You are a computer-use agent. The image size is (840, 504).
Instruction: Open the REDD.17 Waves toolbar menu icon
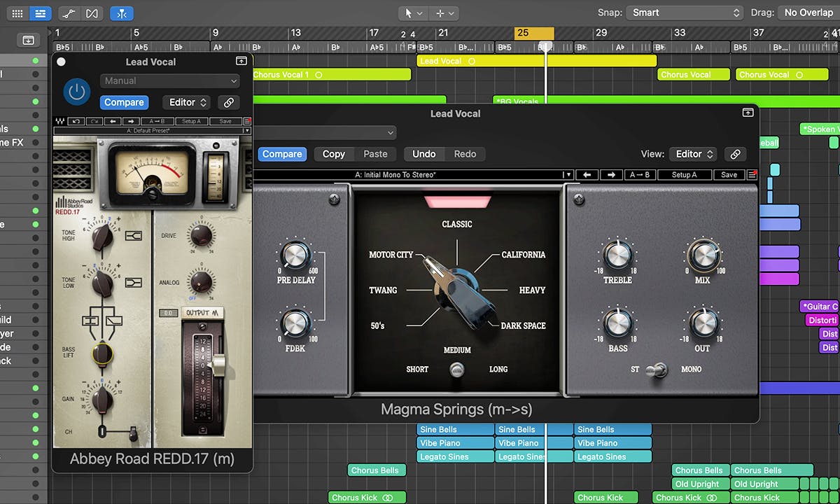click(x=247, y=121)
